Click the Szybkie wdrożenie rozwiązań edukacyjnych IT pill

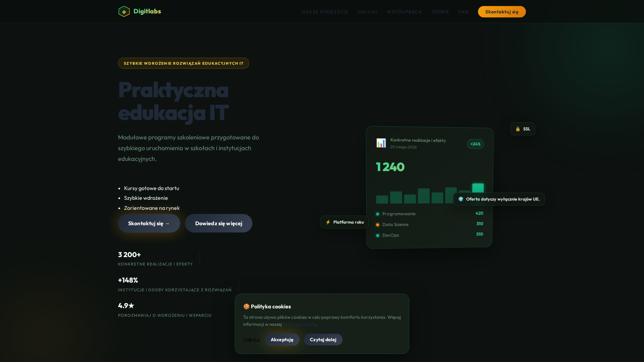click(x=183, y=63)
